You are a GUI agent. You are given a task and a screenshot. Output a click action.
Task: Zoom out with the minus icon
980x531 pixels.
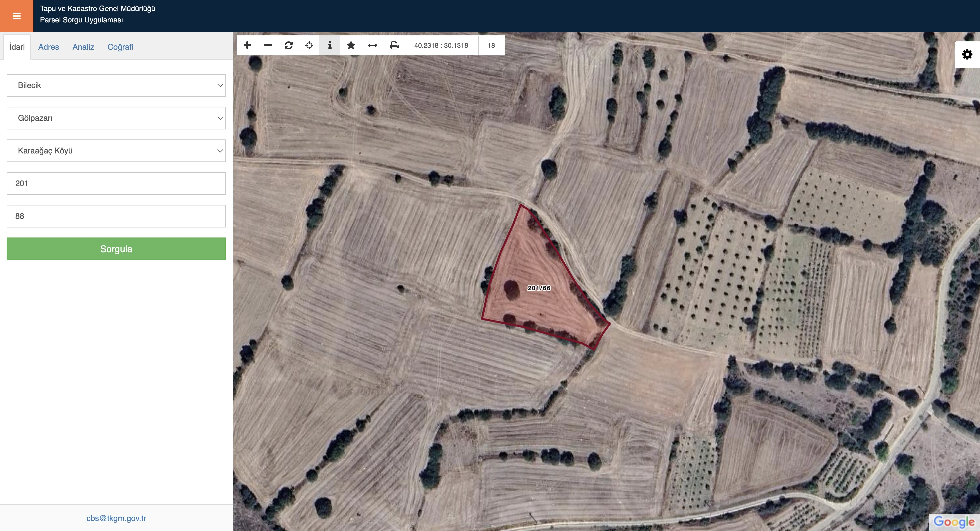(268, 45)
